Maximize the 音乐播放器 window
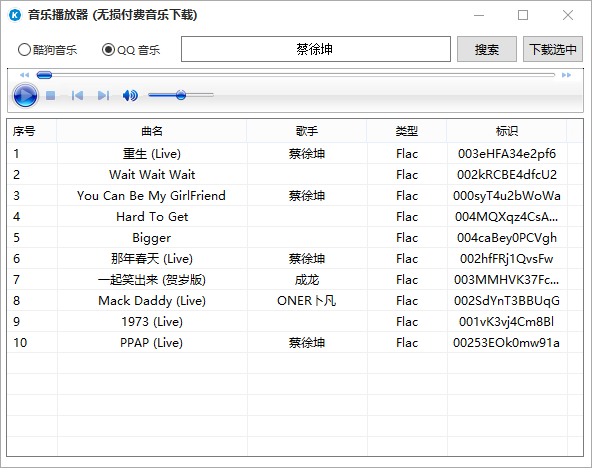This screenshot has height=468, width=592. (x=523, y=15)
